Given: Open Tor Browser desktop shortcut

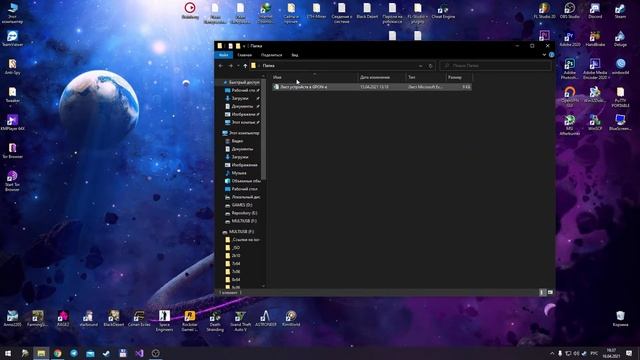Looking at the screenshot, I should [x=12, y=151].
